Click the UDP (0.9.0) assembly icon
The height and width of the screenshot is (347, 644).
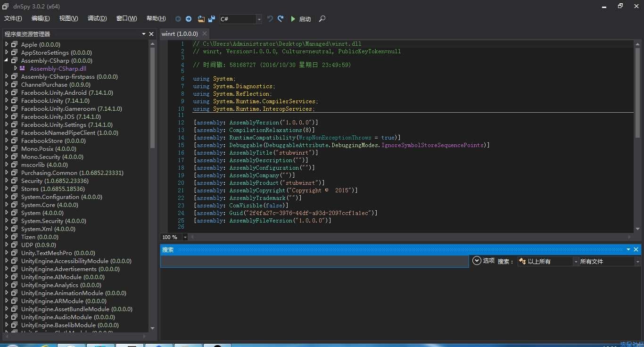pyautogui.click(x=15, y=245)
